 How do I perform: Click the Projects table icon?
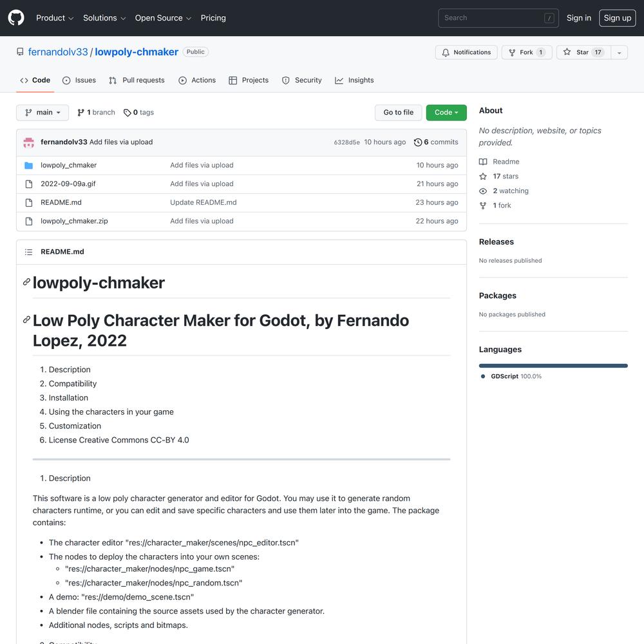[233, 80]
